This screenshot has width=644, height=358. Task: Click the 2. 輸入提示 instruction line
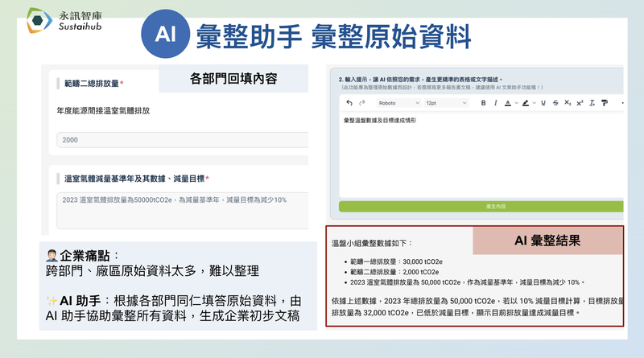pyautogui.click(x=420, y=80)
